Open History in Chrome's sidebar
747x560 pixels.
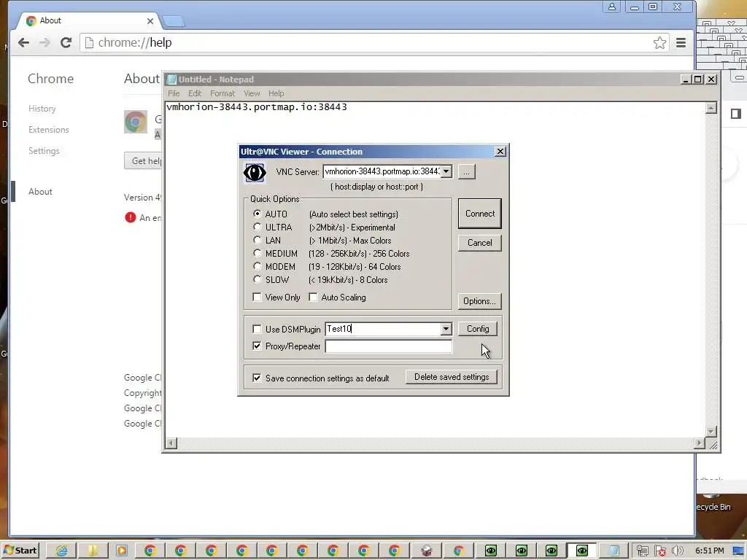[x=42, y=109]
